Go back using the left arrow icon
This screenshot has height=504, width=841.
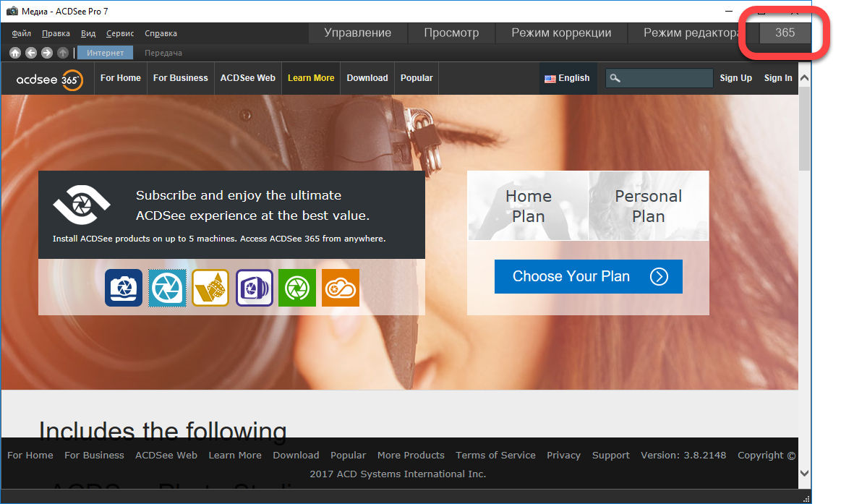31,53
